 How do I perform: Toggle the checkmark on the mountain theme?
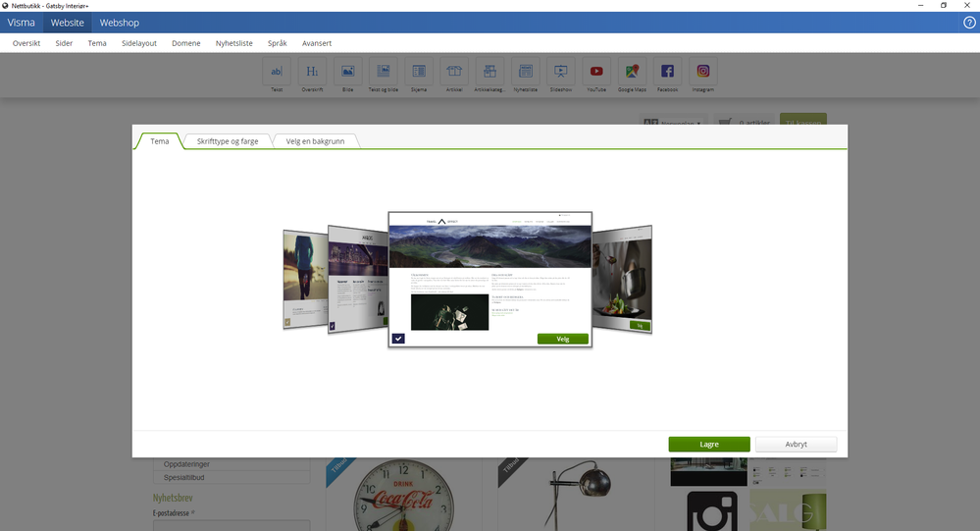click(398, 339)
